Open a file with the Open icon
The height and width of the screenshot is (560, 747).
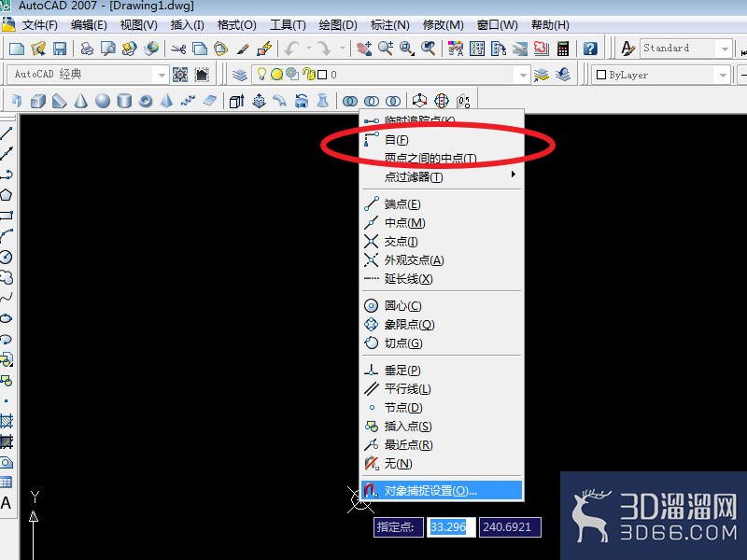(38, 49)
